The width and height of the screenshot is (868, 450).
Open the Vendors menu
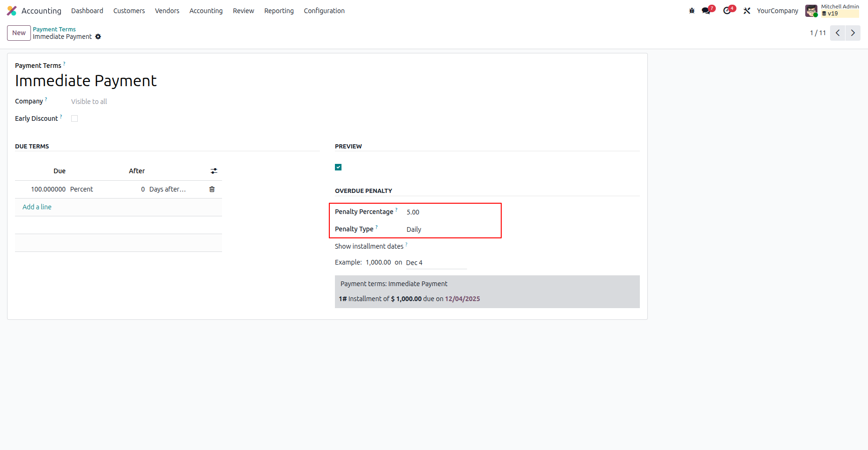(167, 11)
